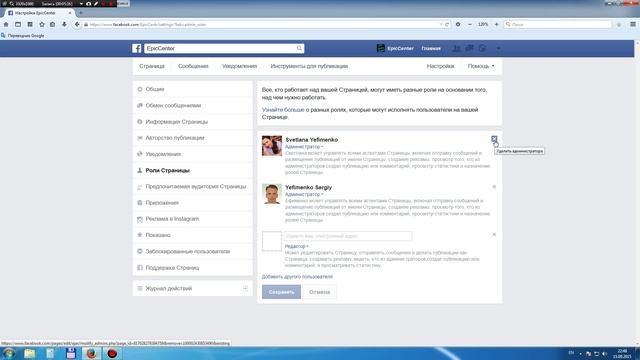This screenshot has height=360, width=640.
Task: Click the browser home icon
Action: (x=6, y=24)
